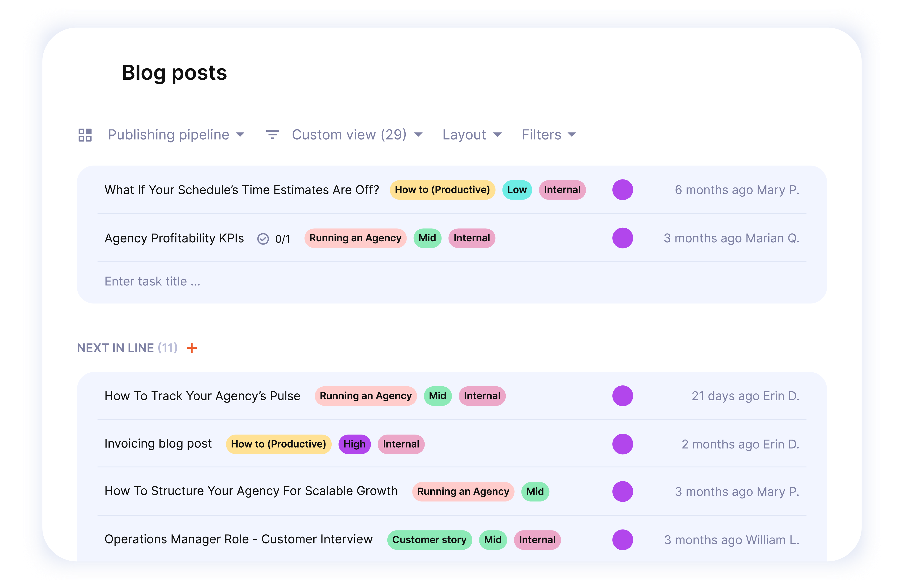The width and height of the screenshot is (904, 588).
Task: Click Running an Agency tag on Agency's Pulse row
Action: pyautogui.click(x=365, y=396)
